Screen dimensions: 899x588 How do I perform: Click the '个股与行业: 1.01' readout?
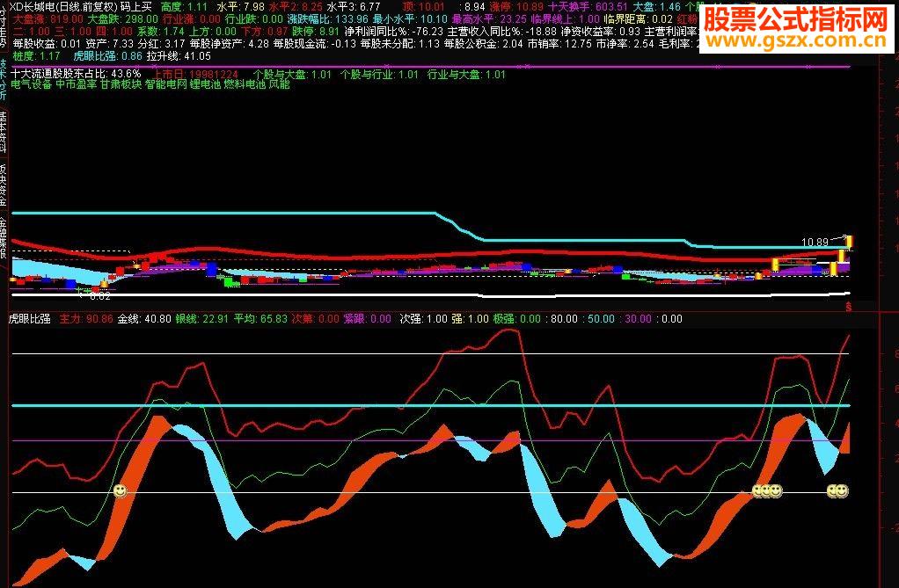379,75
